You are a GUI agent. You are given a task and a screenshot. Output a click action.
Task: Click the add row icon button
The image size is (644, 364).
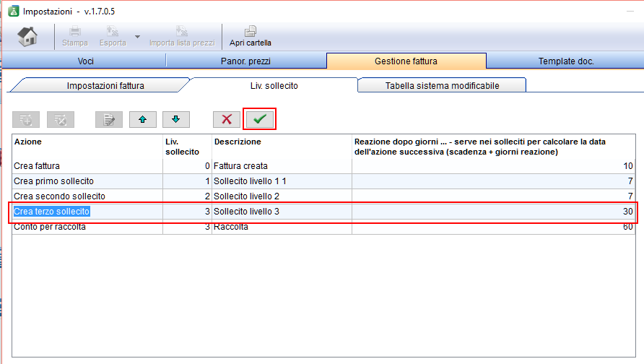point(26,120)
